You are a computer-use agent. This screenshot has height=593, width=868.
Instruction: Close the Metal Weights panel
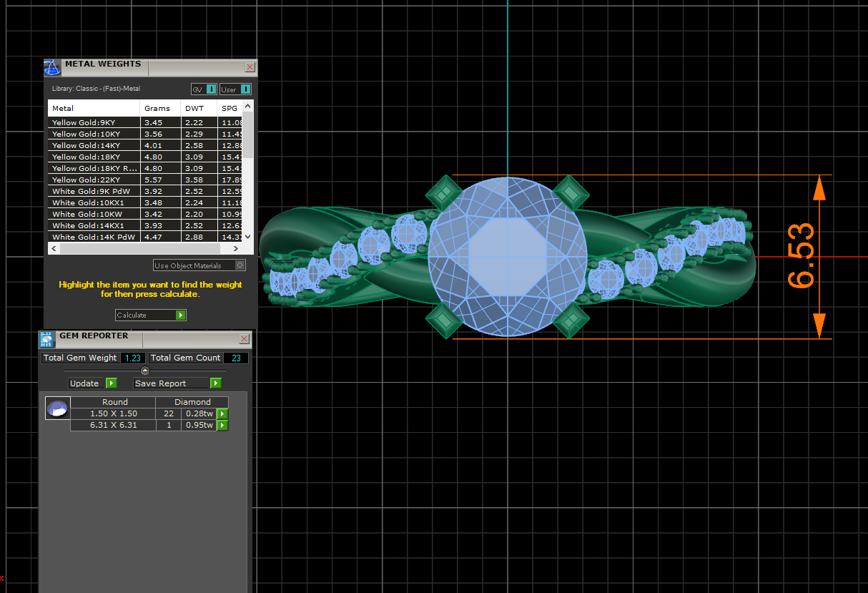tap(250, 67)
